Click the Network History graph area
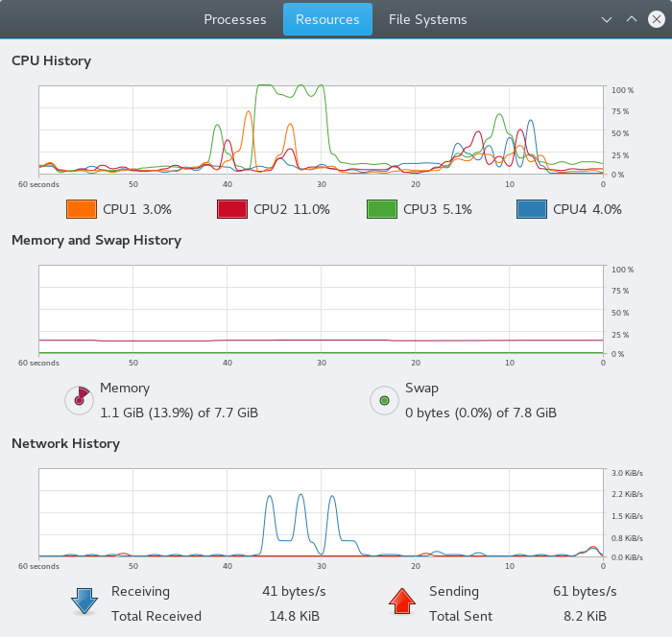672x637 pixels. pyautogui.click(x=321, y=513)
